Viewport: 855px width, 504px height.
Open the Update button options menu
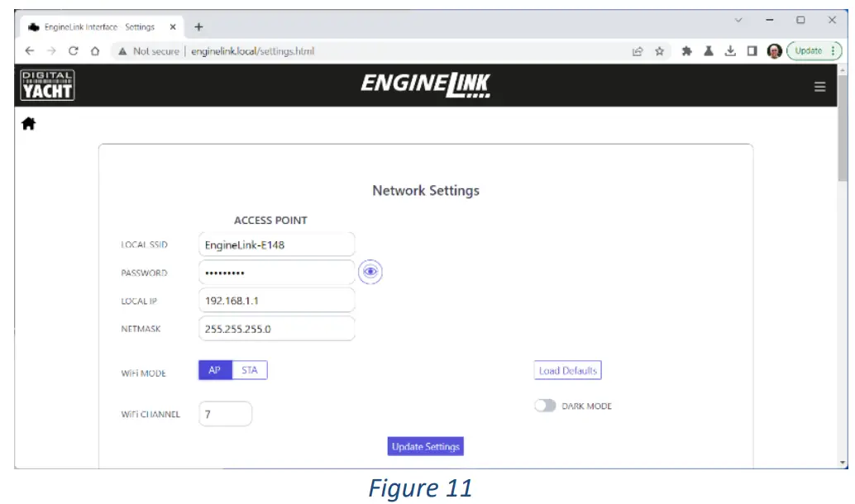(x=810, y=50)
